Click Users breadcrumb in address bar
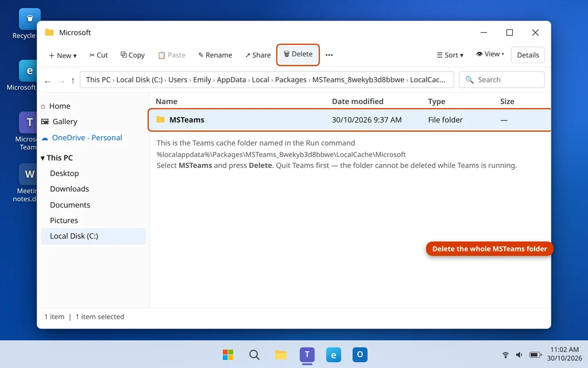Image resolution: width=588 pixels, height=368 pixels. 178,79
